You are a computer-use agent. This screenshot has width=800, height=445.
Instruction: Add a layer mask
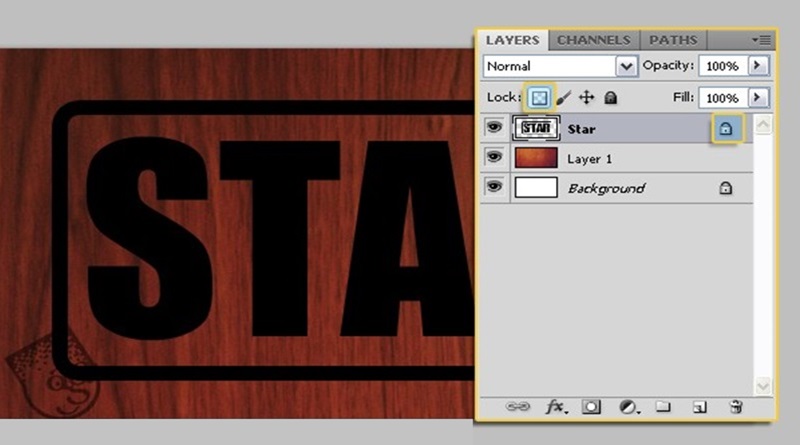coord(591,407)
